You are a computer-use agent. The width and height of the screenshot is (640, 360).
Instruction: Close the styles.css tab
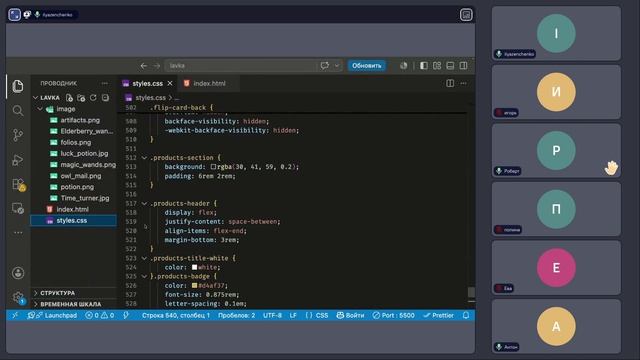click(x=170, y=83)
